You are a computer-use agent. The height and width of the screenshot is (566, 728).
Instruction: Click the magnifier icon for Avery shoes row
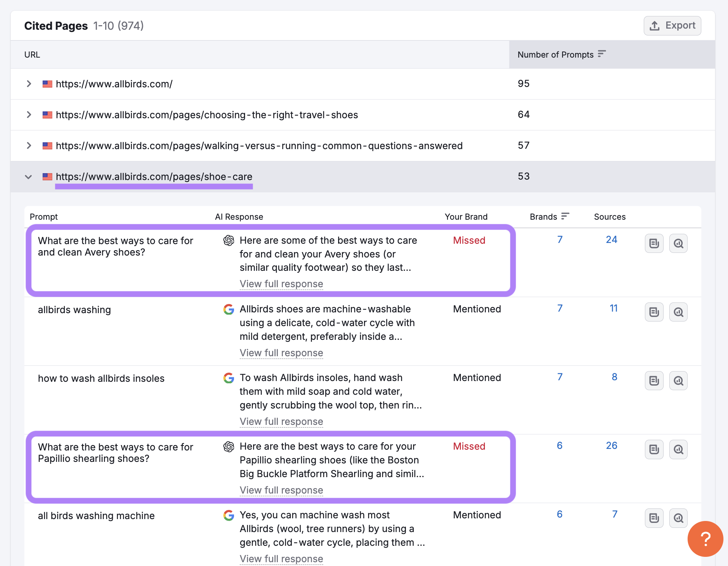point(678,243)
